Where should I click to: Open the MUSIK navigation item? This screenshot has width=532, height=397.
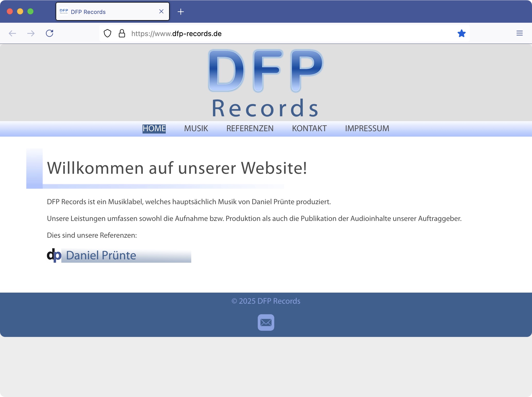tap(196, 128)
